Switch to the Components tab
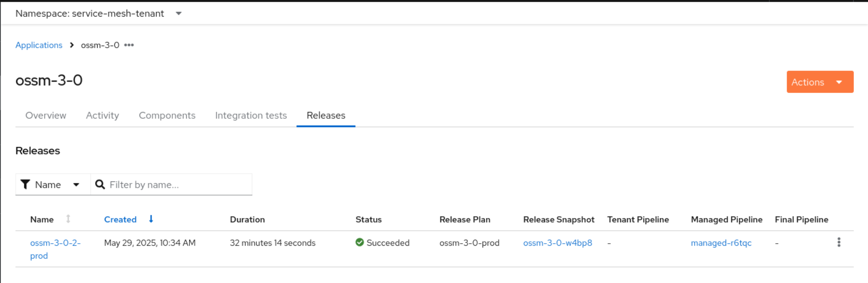This screenshot has width=868, height=283. (167, 115)
